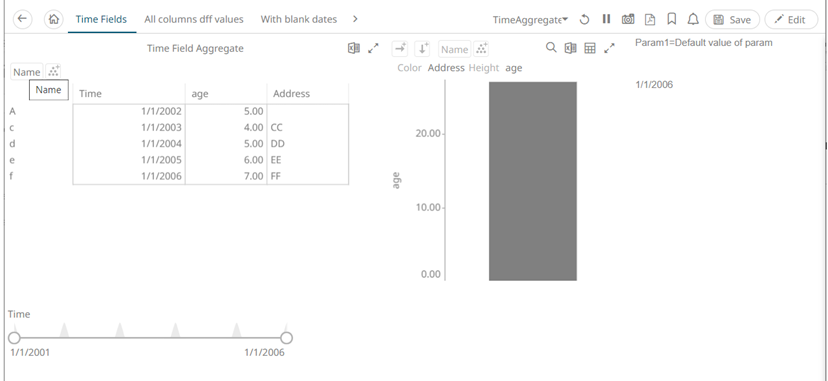The width and height of the screenshot is (828, 381).
Task: Show more dashboard tabs with chevron
Action: (x=355, y=19)
